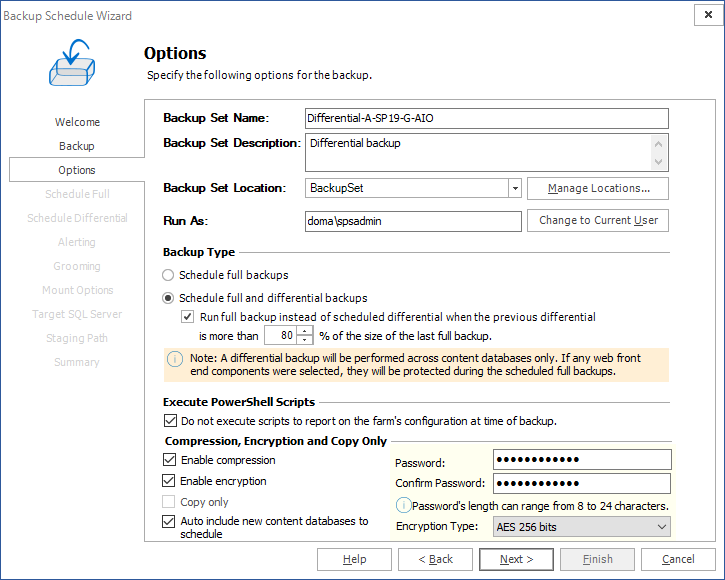Uncheck Run full backup instead of differential
The image size is (725, 580).
(187, 317)
